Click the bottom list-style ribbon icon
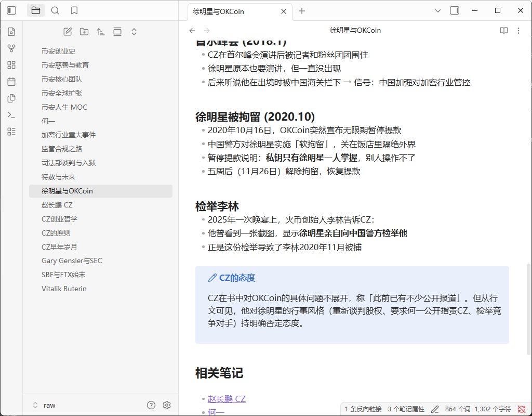 point(11,132)
